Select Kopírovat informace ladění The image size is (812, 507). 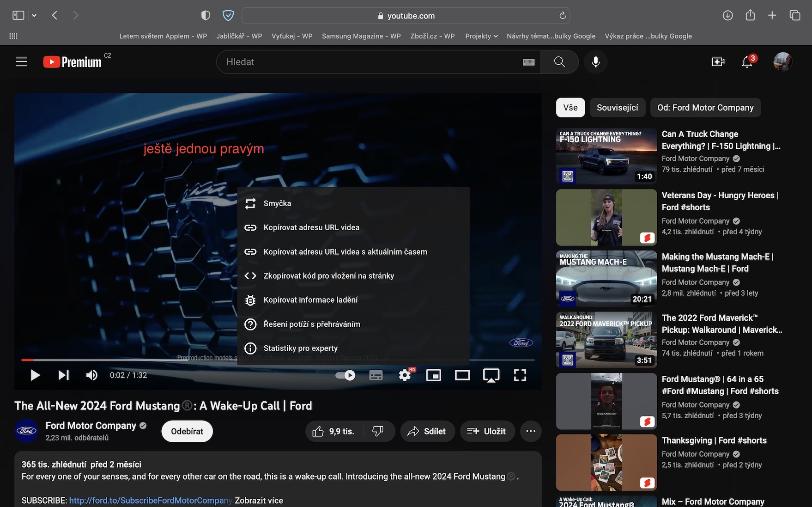click(353, 300)
